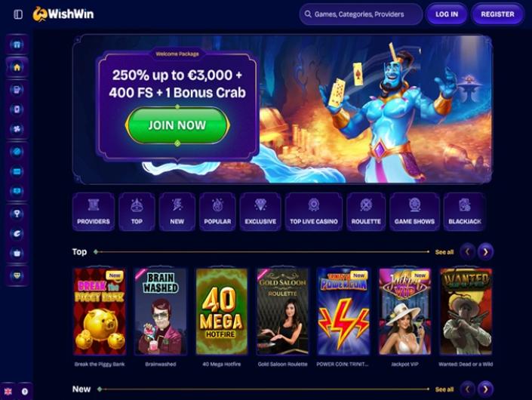532x400 pixels.
Task: Show previous Top games with left arrow
Action: pyautogui.click(x=468, y=252)
